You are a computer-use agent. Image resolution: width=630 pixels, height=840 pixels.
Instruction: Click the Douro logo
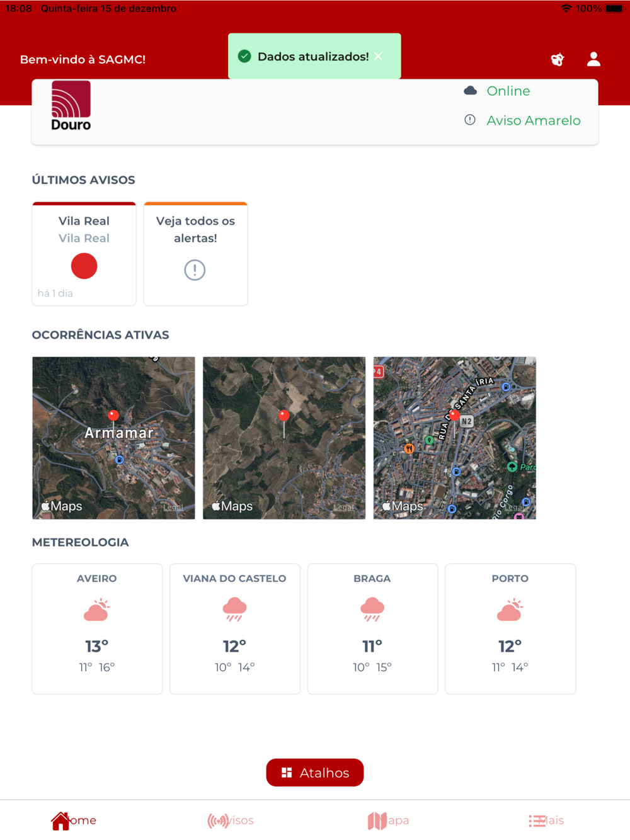[x=71, y=106]
